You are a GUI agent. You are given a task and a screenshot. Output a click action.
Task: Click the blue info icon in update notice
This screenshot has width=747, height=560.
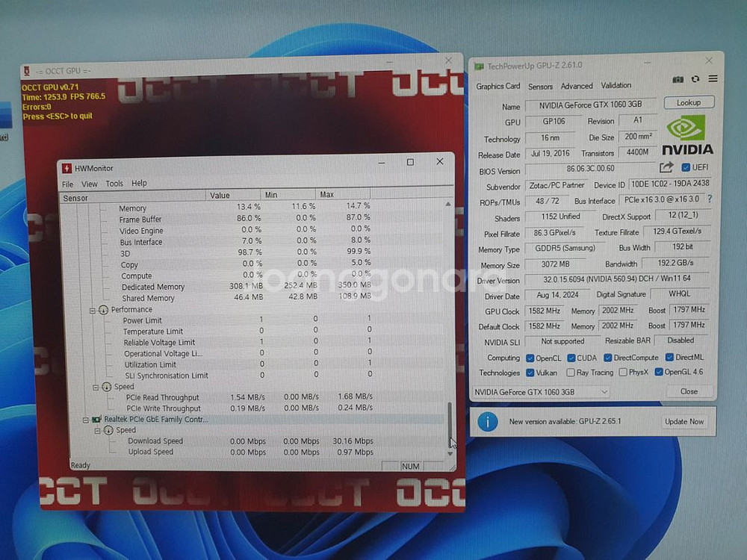[487, 421]
